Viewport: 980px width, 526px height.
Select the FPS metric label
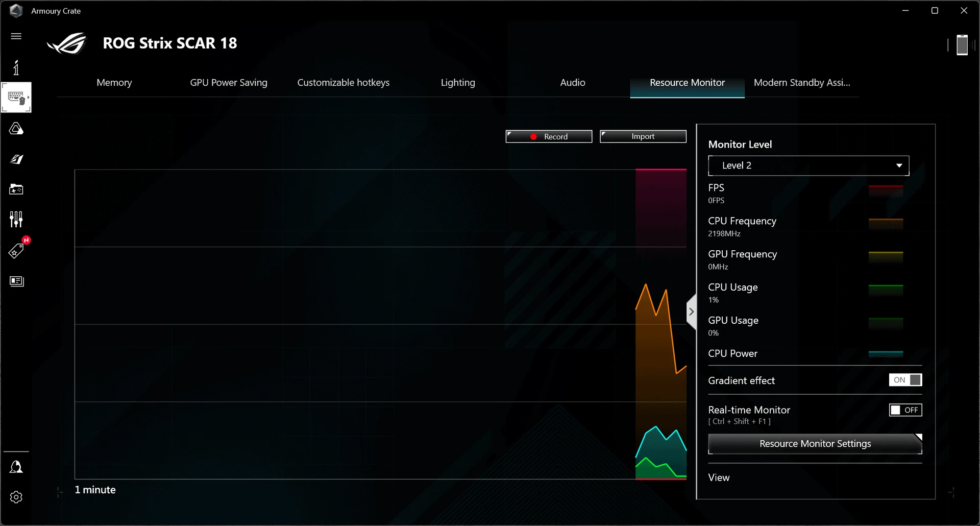716,187
